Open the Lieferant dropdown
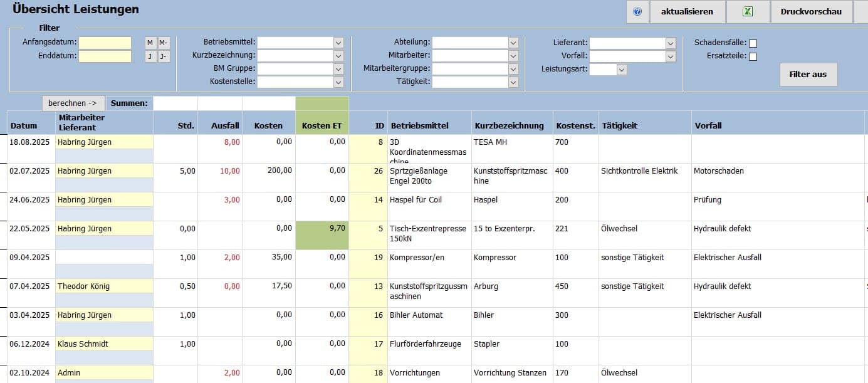 [671, 43]
